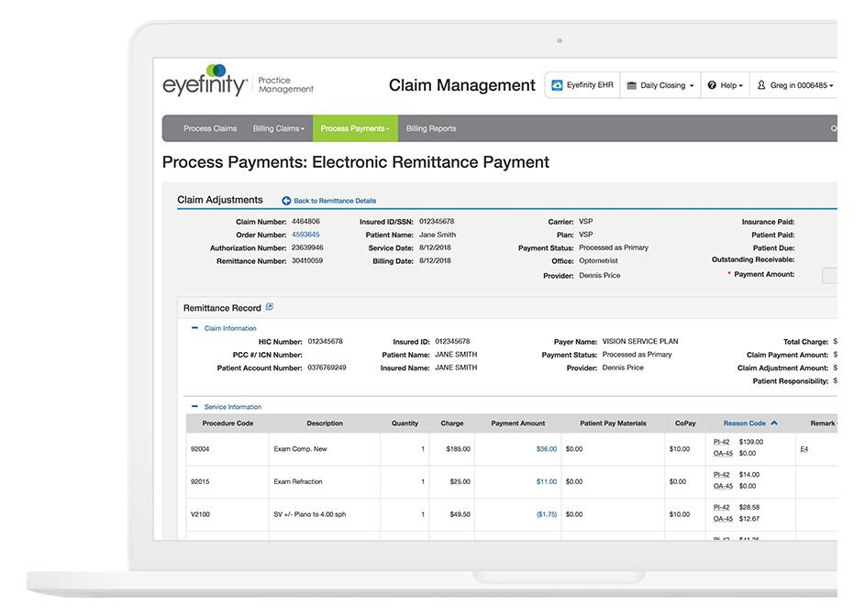Select procedure code V2100 cell
865x616 pixels.
pyautogui.click(x=227, y=514)
